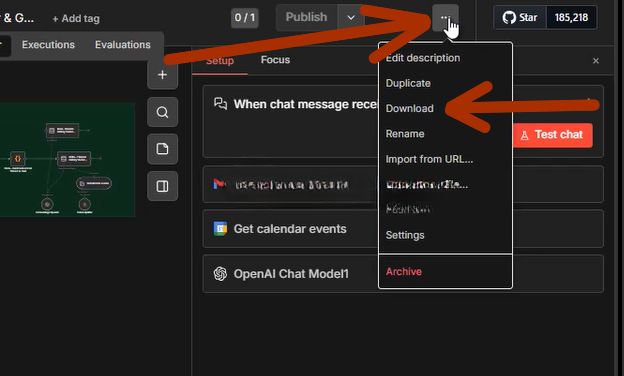Open the Focus tab

coord(275,60)
